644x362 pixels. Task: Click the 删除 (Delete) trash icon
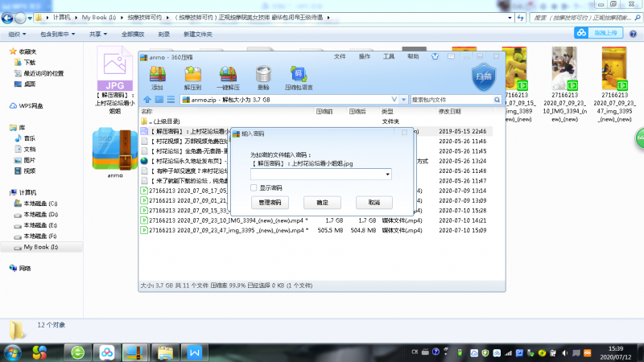(x=262, y=76)
